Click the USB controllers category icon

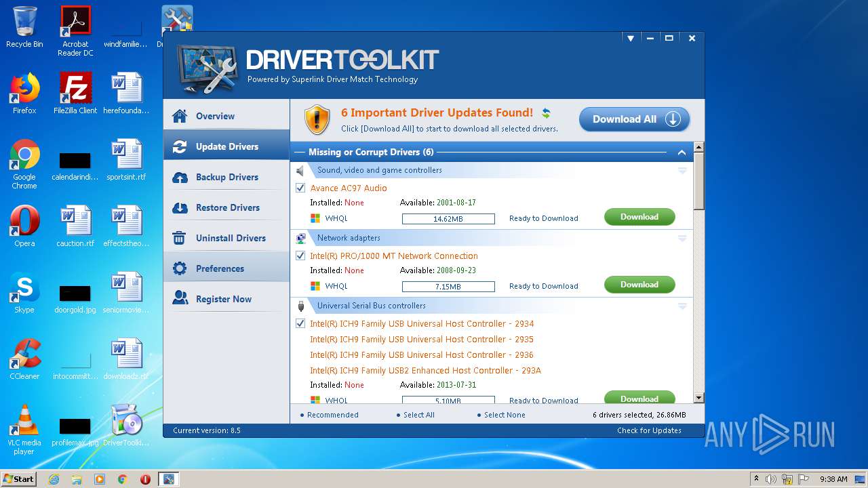300,306
